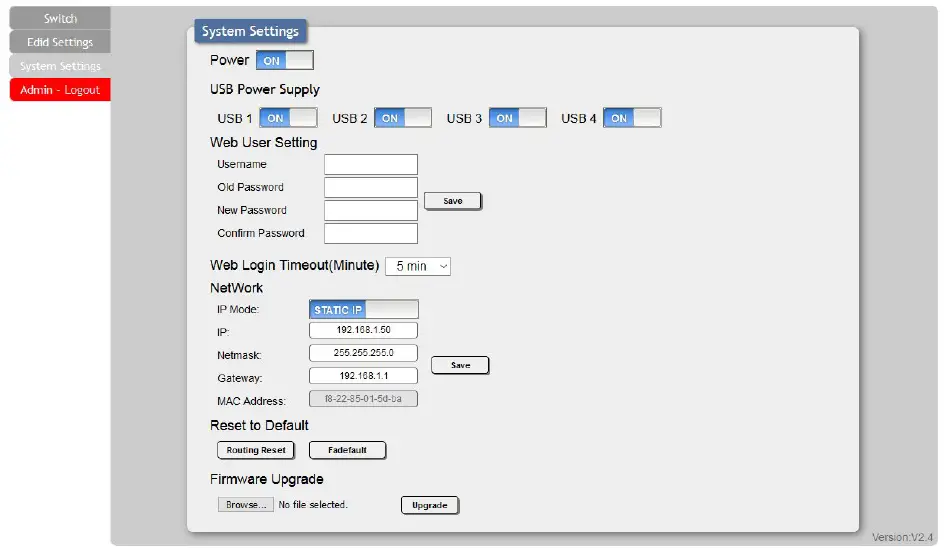The height and width of the screenshot is (553, 946).
Task: Click the NetWork section heading
Action: (x=236, y=288)
